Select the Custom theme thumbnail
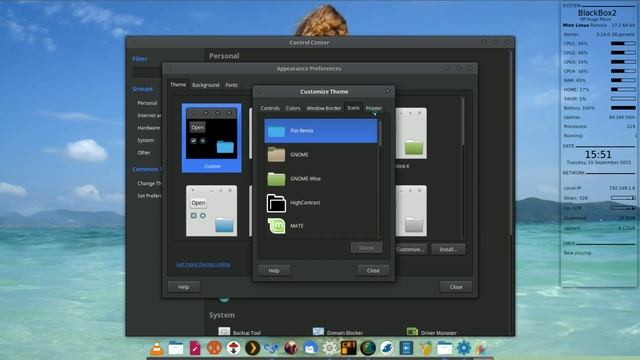 [211, 138]
